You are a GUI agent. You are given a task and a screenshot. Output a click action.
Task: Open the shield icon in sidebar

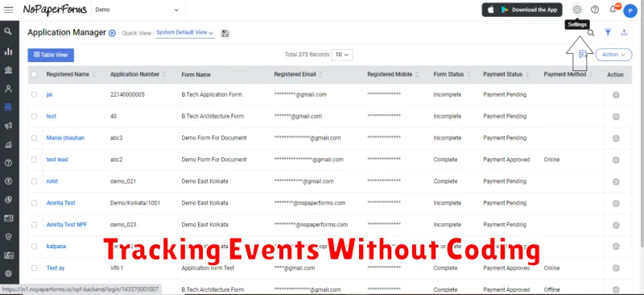(8, 237)
